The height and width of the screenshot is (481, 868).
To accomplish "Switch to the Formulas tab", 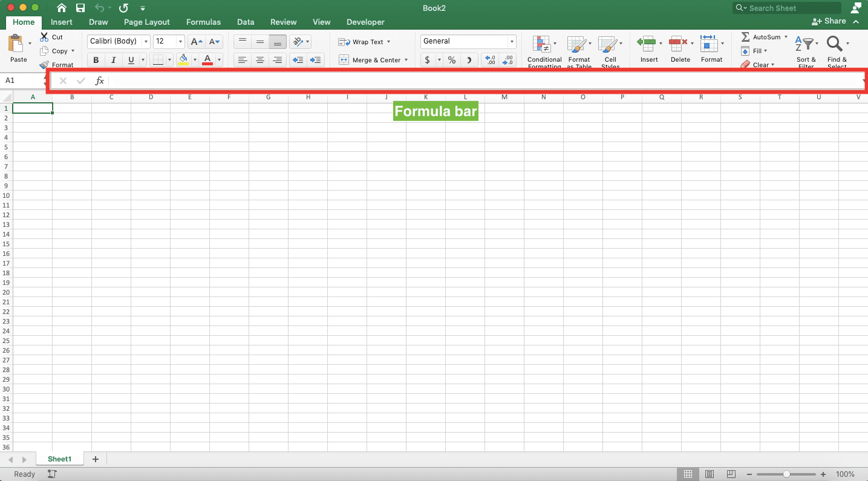I will tap(203, 22).
